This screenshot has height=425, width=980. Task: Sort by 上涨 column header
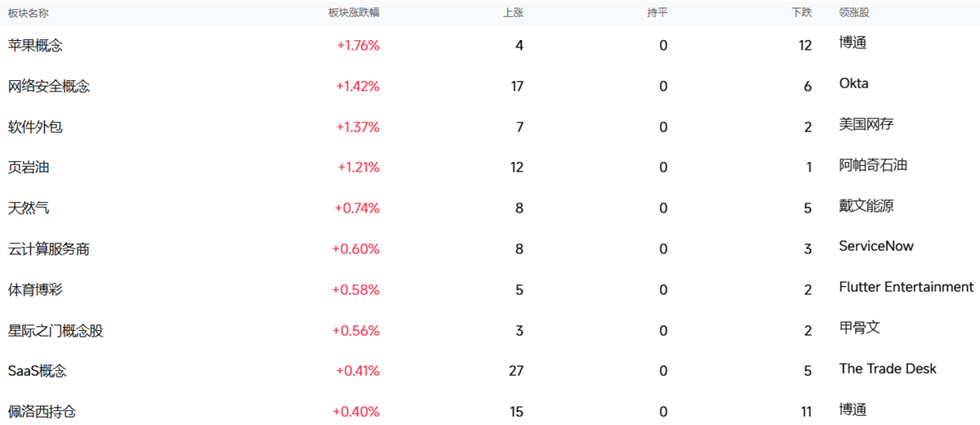[513, 12]
